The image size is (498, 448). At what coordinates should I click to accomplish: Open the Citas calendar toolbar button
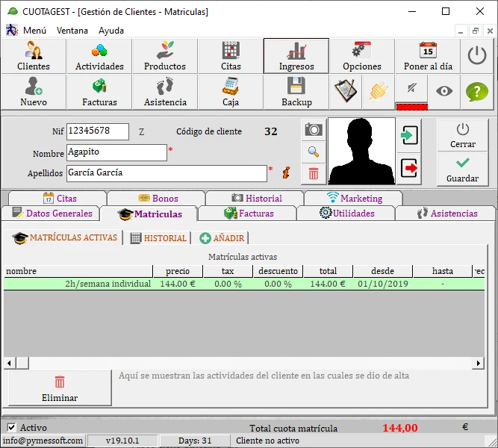(x=231, y=56)
